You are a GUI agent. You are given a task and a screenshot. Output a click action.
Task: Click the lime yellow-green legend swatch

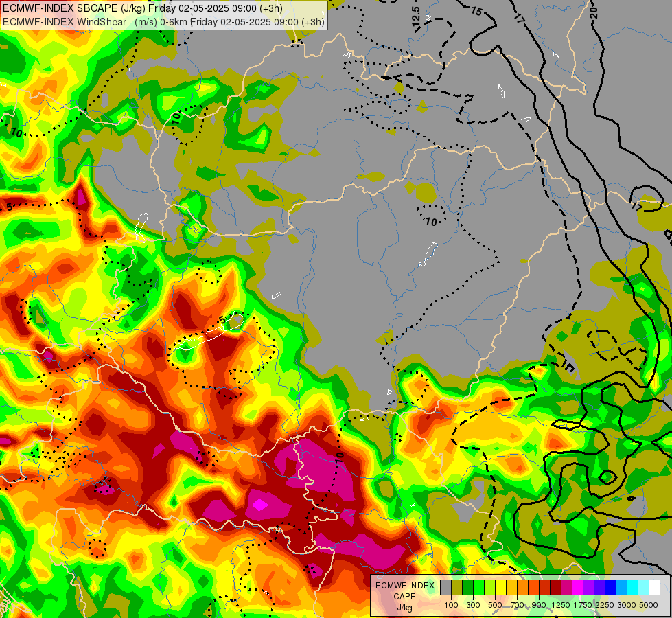pos(490,587)
